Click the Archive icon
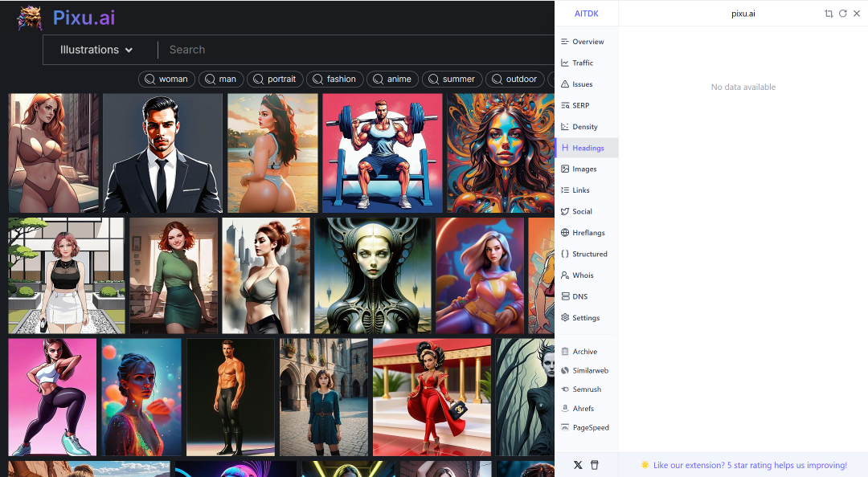Screen dimensions: 868x477 click(565, 352)
